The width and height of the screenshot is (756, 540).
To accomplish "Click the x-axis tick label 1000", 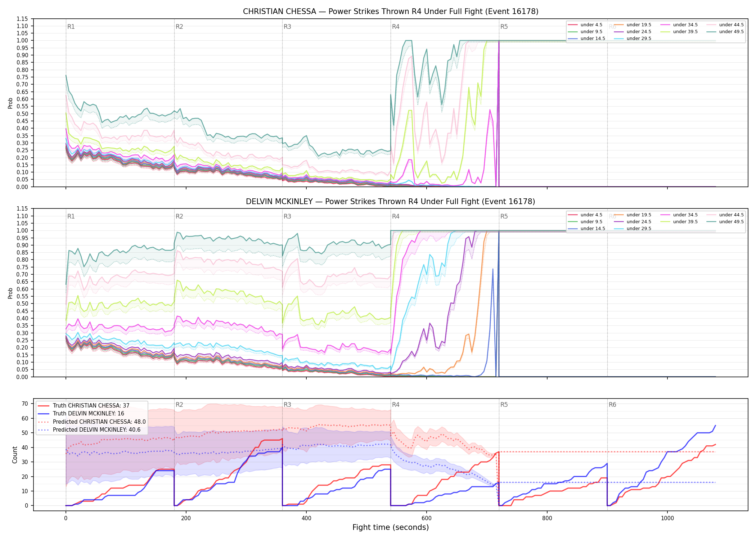I will (667, 518).
